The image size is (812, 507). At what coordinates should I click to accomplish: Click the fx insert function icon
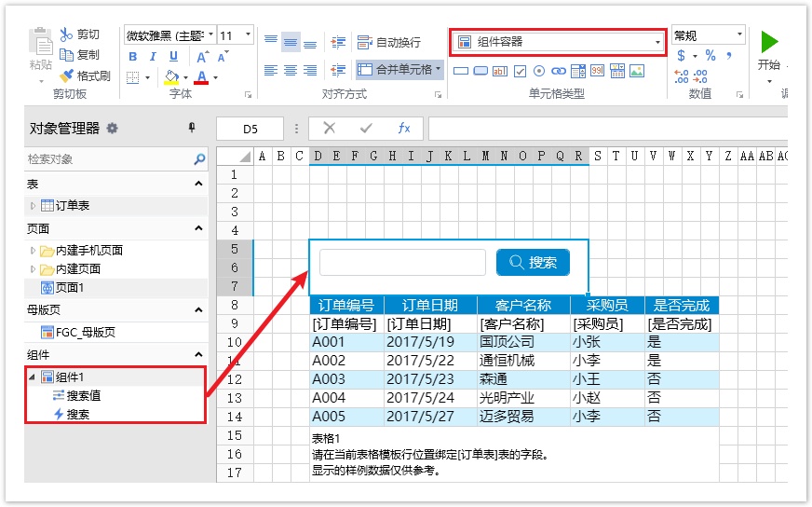[x=404, y=128]
